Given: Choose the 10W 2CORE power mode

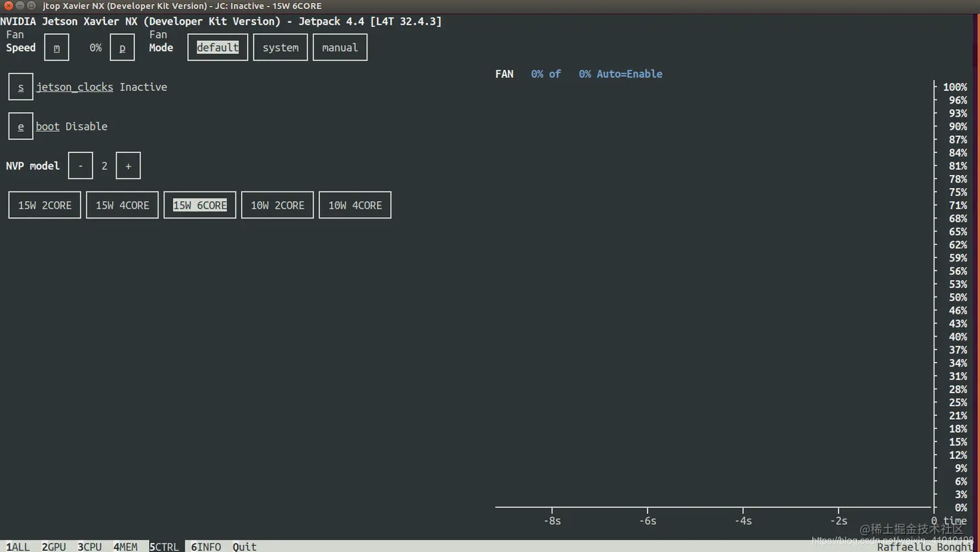Looking at the screenshot, I should point(277,205).
